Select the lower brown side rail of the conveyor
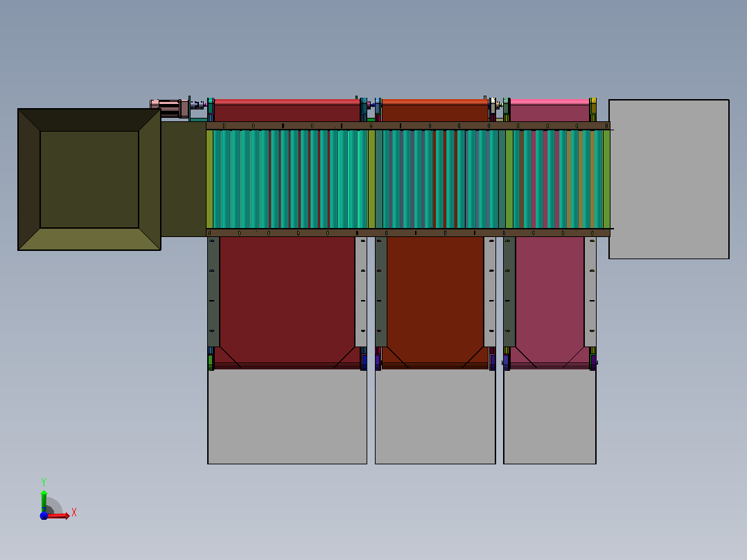This screenshot has height=560, width=747. (x=408, y=233)
